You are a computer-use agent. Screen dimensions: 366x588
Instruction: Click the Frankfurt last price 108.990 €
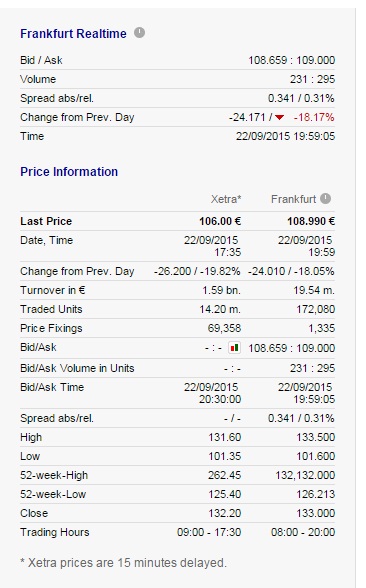coord(311,221)
